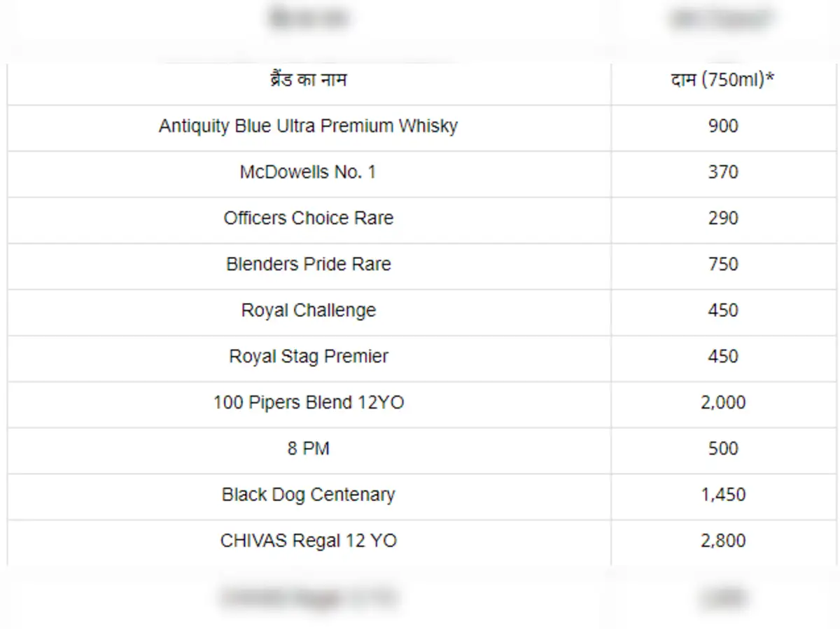This screenshot has height=629, width=840.
Task: Click the 900 price cell
Action: (x=722, y=126)
